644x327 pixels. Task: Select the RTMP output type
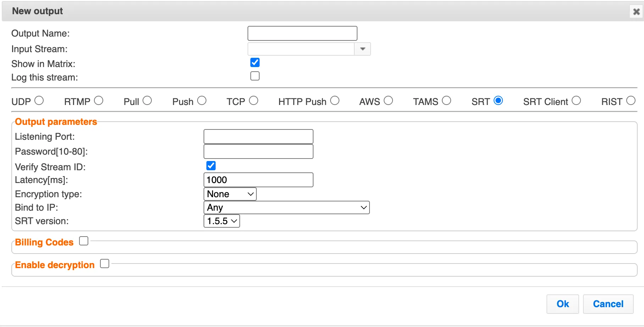click(99, 101)
